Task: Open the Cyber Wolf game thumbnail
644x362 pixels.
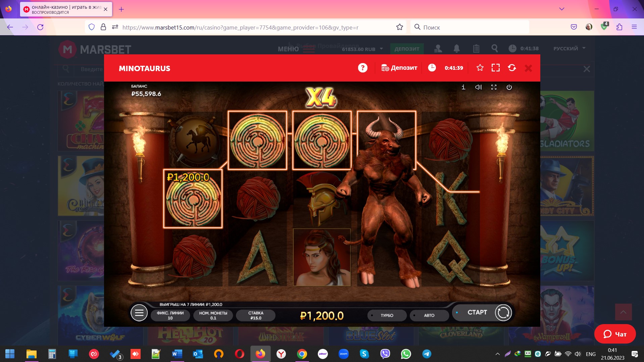Action: pyautogui.click(x=100, y=315)
